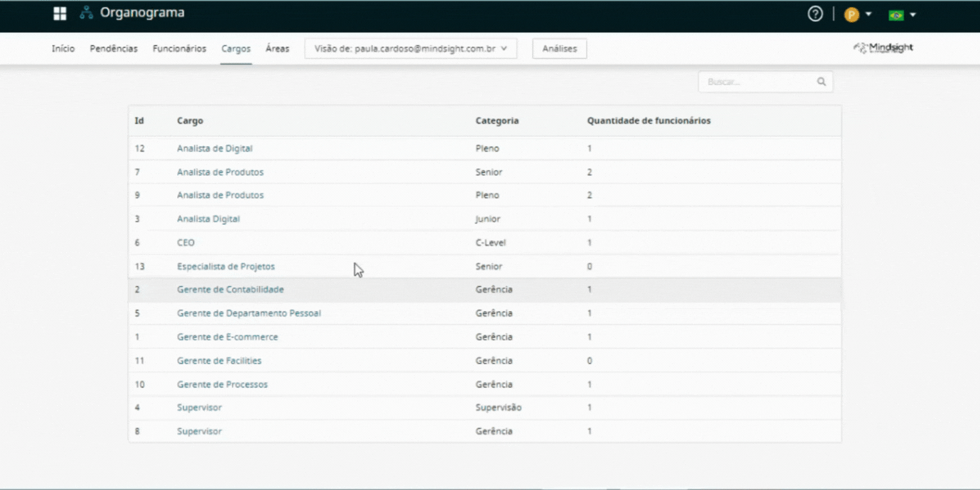Select the Cargos tab
Viewport: 980px width, 490px height.
tap(236, 49)
